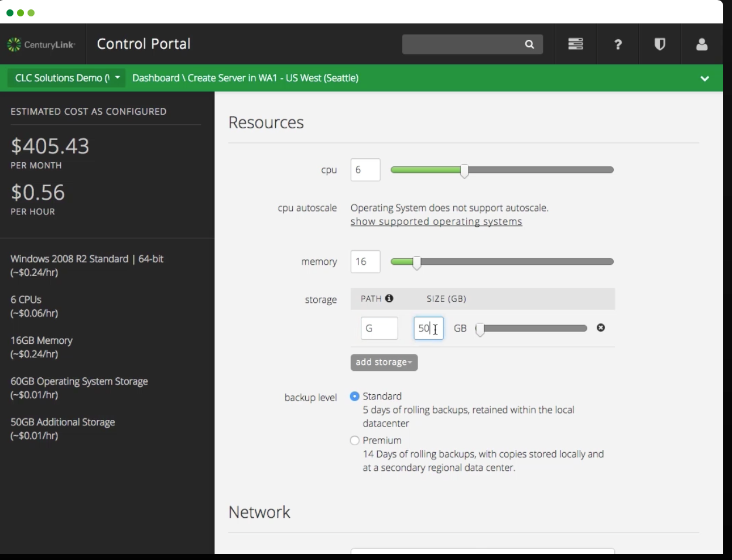This screenshot has height=560, width=732.
Task: Click the CenturyLink logo
Action: click(41, 45)
